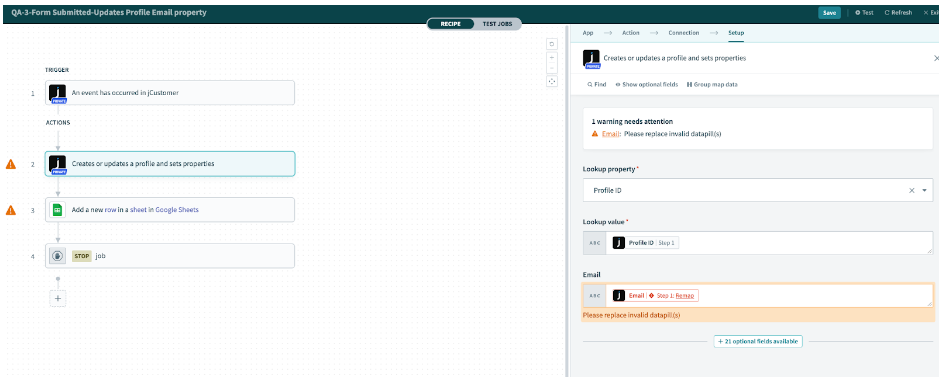The height and width of the screenshot is (381, 940).
Task: Select the Setup step tab
Action: [736, 33]
